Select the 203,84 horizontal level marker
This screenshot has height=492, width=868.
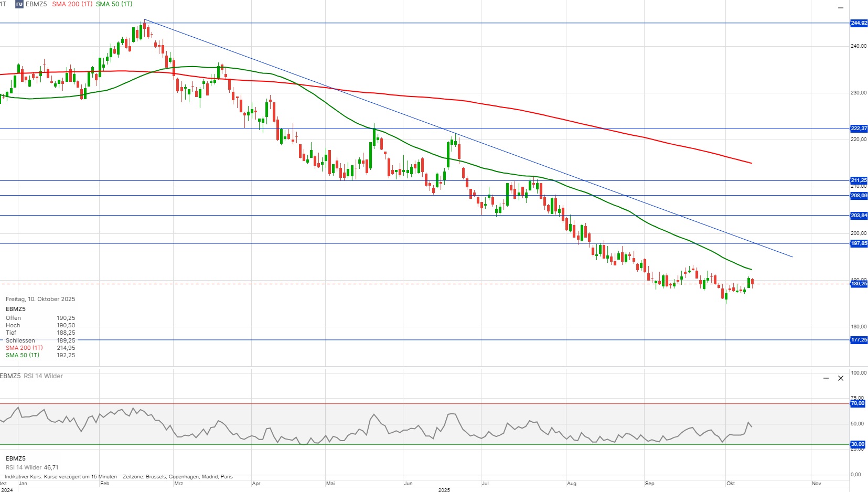(x=859, y=216)
